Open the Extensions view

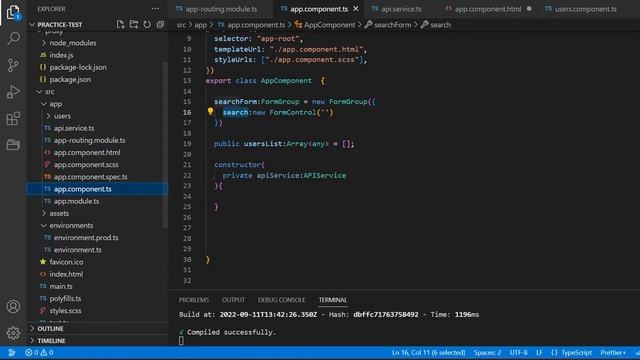tap(13, 118)
